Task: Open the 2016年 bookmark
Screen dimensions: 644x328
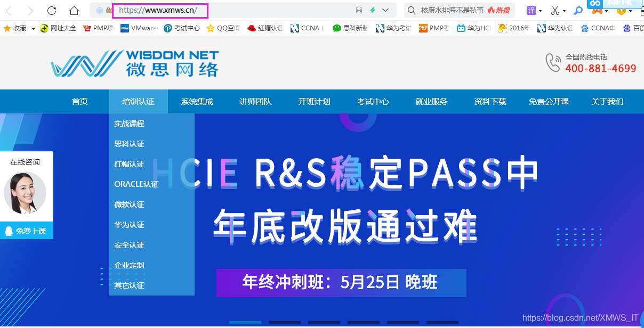Action: [x=514, y=28]
